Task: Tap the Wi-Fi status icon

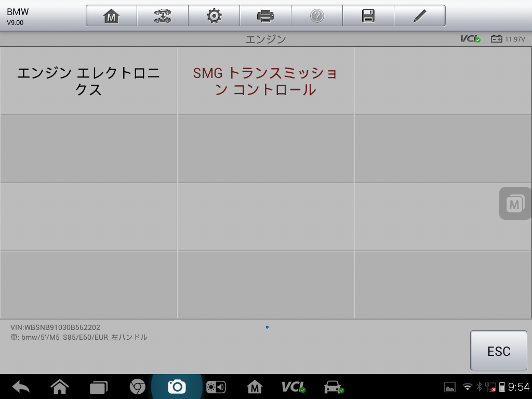Action: tap(468, 387)
